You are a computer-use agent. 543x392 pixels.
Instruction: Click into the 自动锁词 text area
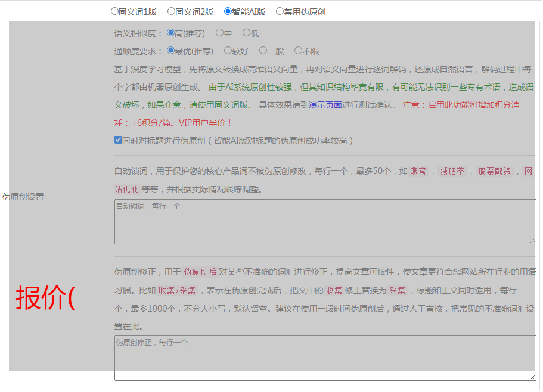(325, 222)
